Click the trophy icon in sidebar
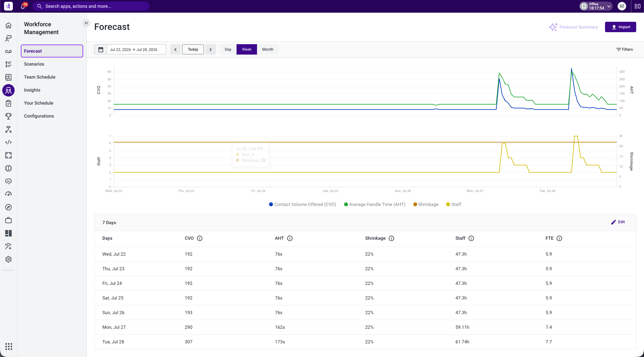Viewport: 644px width, 357px height. [x=8, y=116]
